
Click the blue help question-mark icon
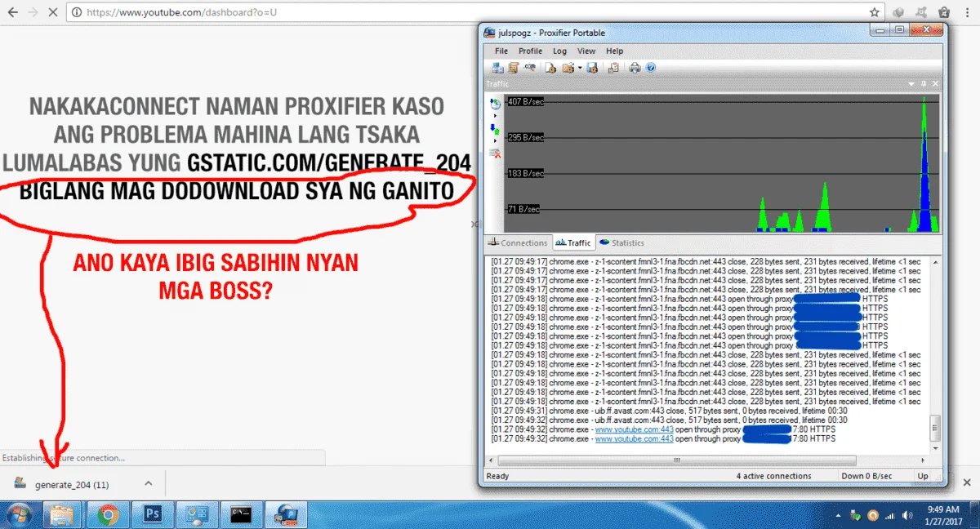coord(651,68)
